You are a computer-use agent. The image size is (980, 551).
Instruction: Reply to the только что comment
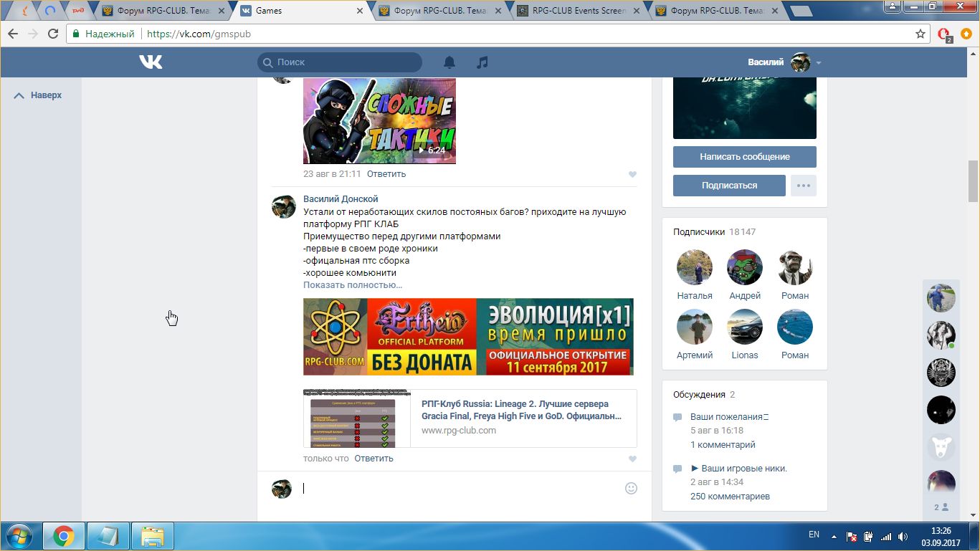374,459
